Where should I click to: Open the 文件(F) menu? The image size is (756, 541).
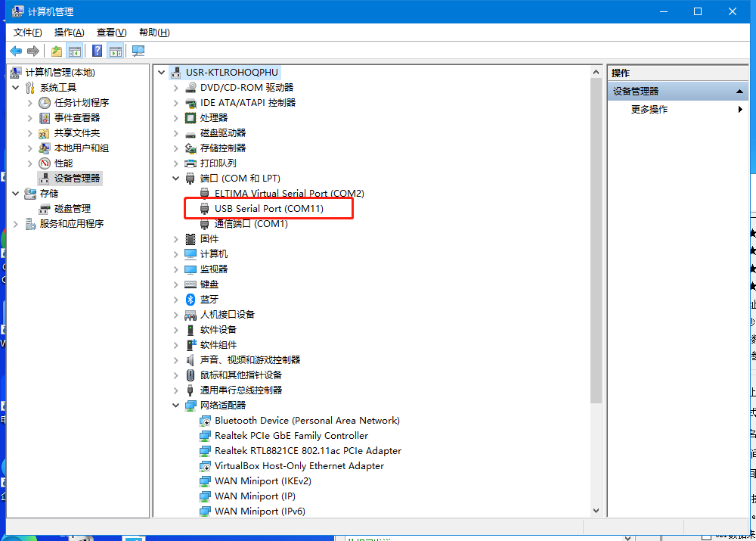tap(28, 32)
